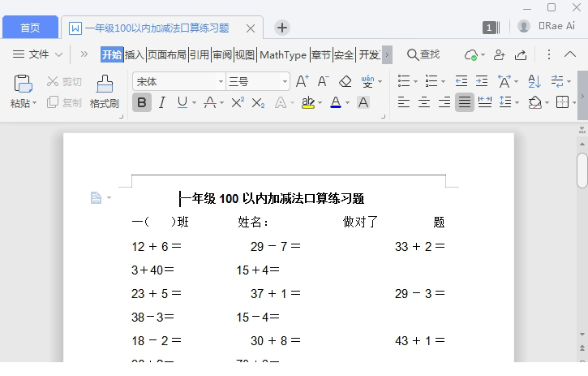Open the phonetic guide wén icon
Viewport: 588px width, 376px height.
[367, 81]
